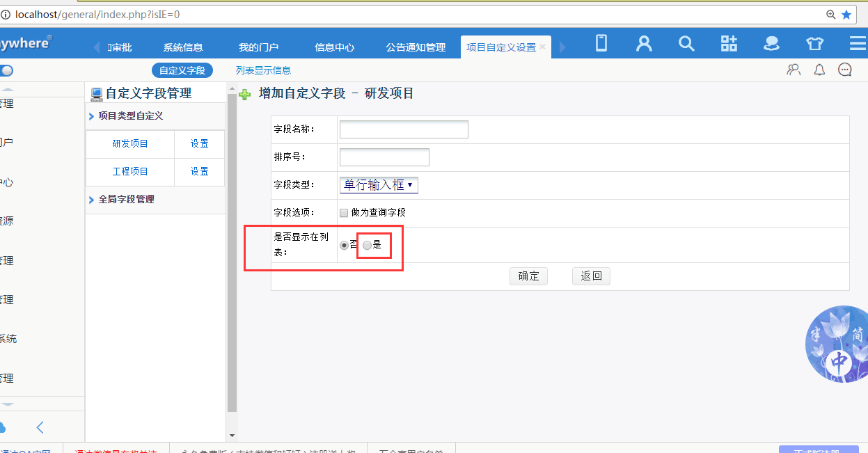Switch to the 列表显示信息 tab
Viewport: 868px width, 453px height.
tap(263, 70)
